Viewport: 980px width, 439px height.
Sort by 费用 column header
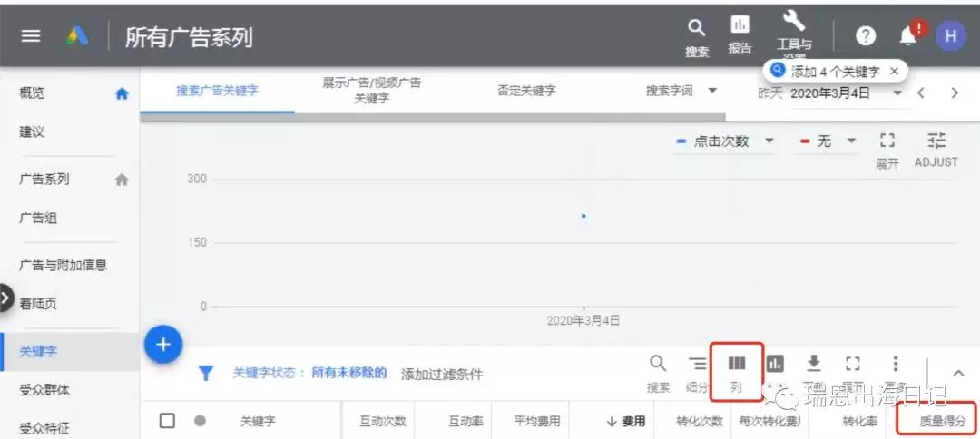(625, 422)
